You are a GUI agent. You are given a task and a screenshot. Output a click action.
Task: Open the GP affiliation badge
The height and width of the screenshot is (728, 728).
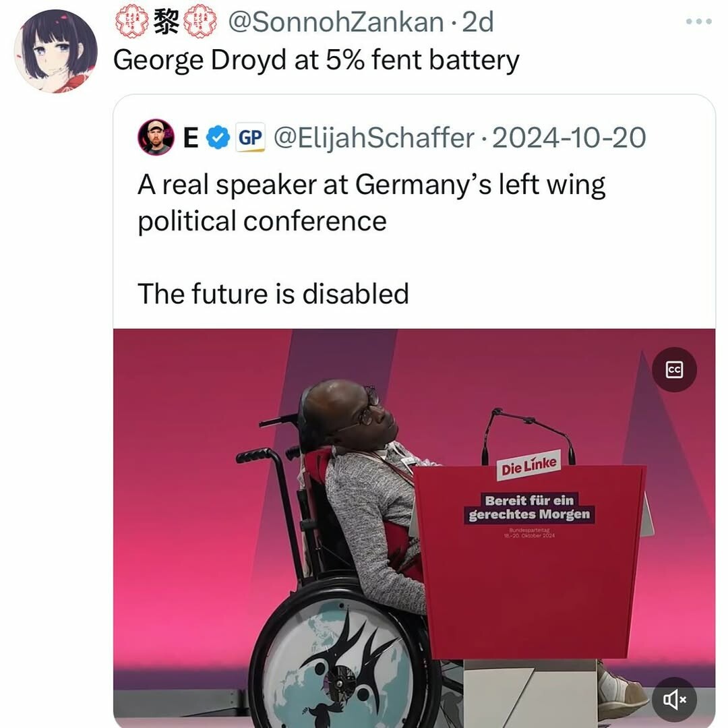(x=250, y=138)
